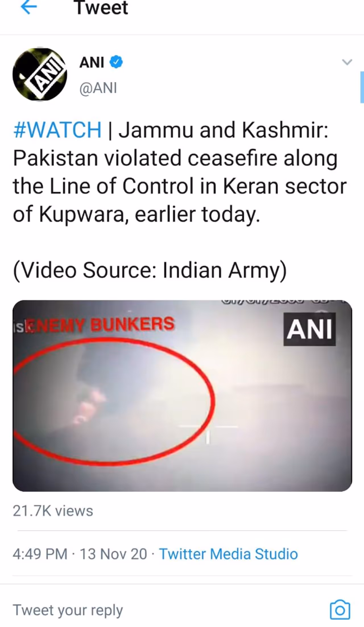Viewport: 364px width, 627px height.
Task: Tap the 4:49 PM timestamp
Action: tap(40, 554)
